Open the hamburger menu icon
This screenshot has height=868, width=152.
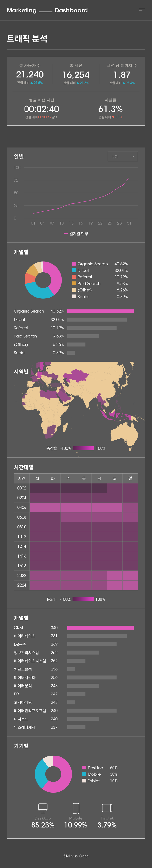tap(142, 10)
